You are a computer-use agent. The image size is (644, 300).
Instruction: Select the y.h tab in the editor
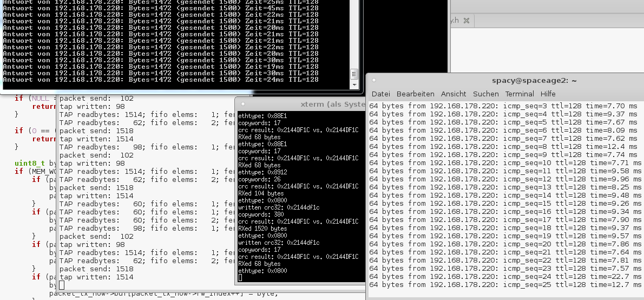[455, 21]
